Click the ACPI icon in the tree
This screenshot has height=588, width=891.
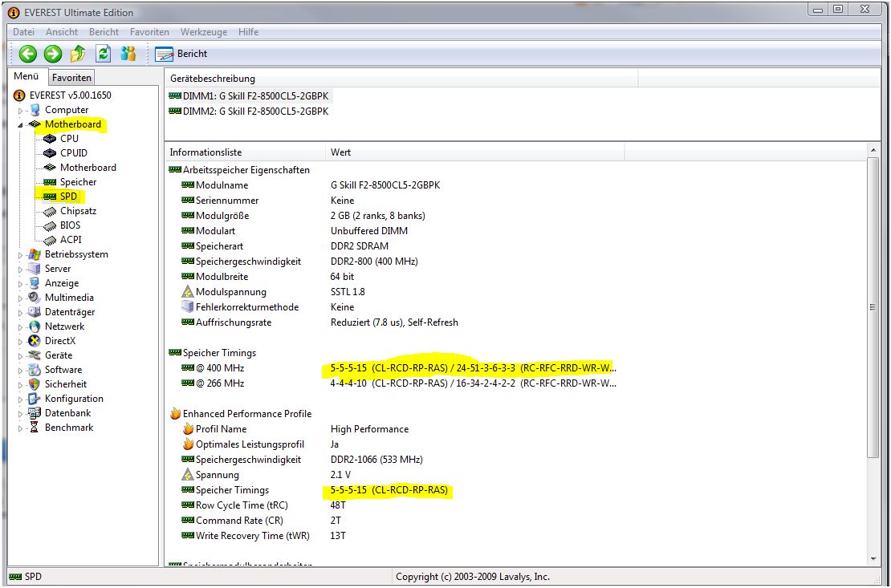tap(51, 241)
